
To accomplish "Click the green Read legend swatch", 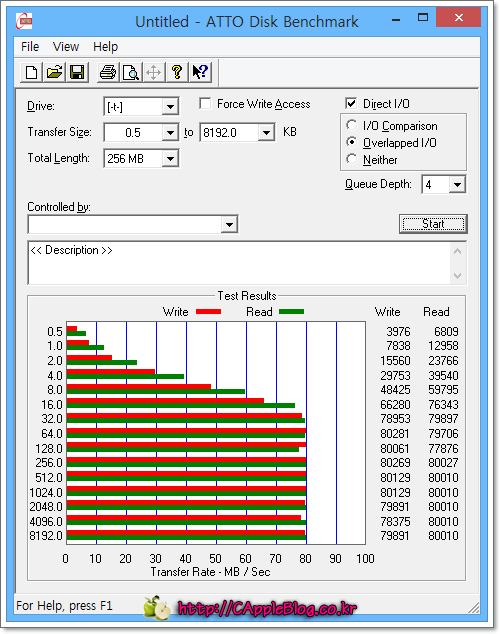I will (291, 311).
